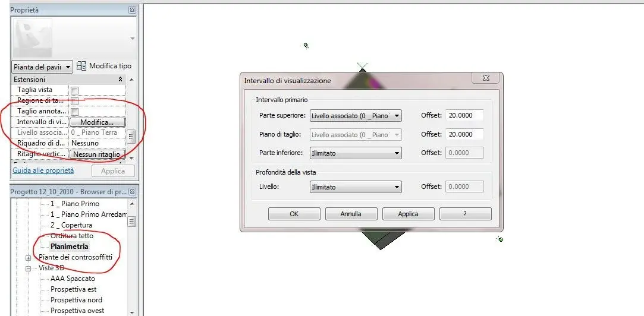
Task: Open the Parte superiore dropdown
Action: 356,116
